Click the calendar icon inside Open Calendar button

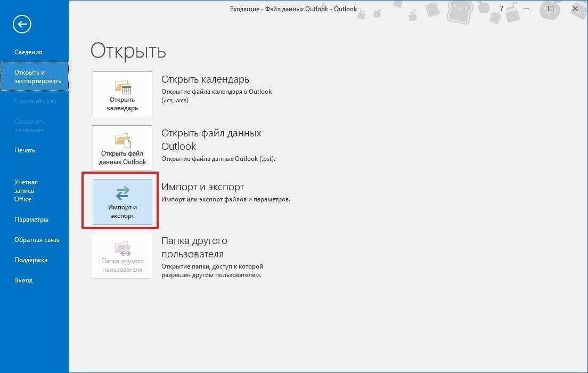(122, 85)
